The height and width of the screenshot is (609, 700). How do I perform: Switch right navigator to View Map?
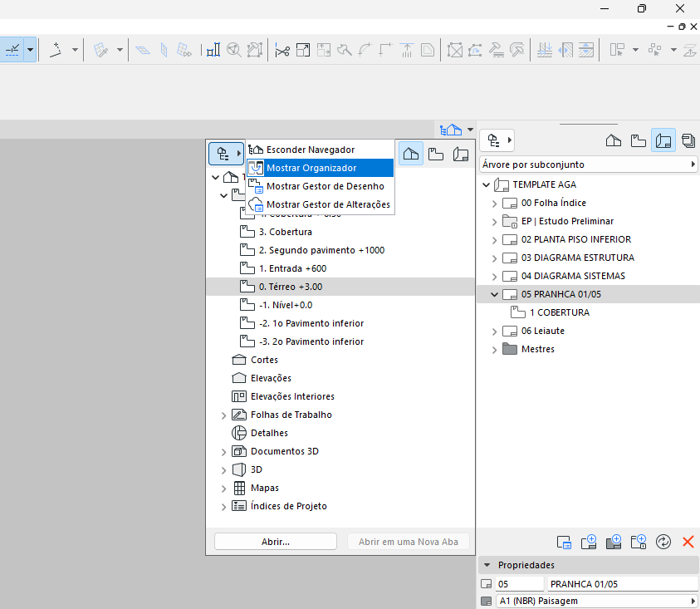(x=639, y=140)
